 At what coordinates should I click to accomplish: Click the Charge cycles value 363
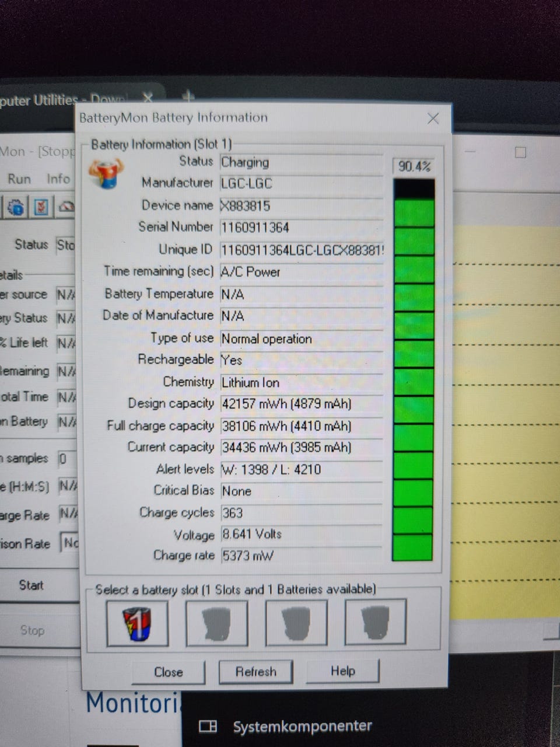(x=301, y=513)
